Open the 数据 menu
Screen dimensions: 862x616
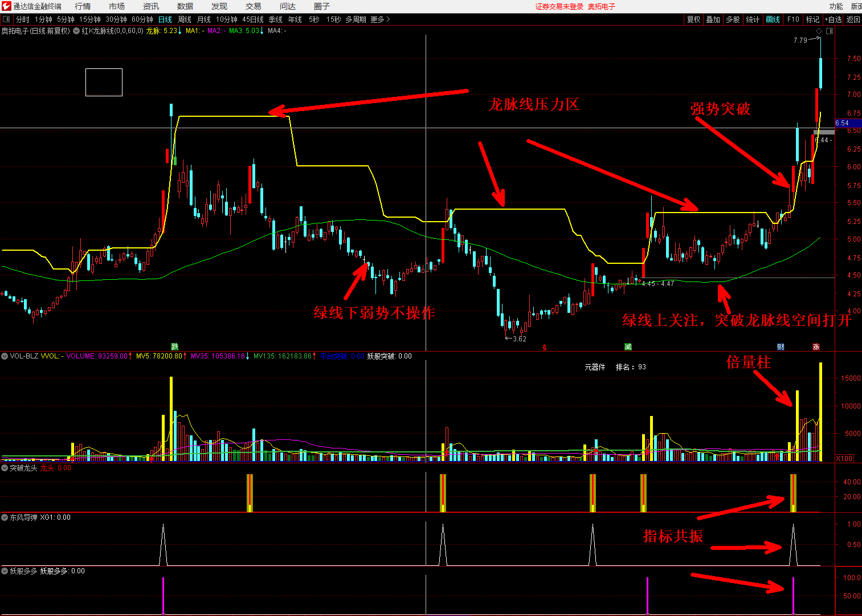tap(185, 6)
